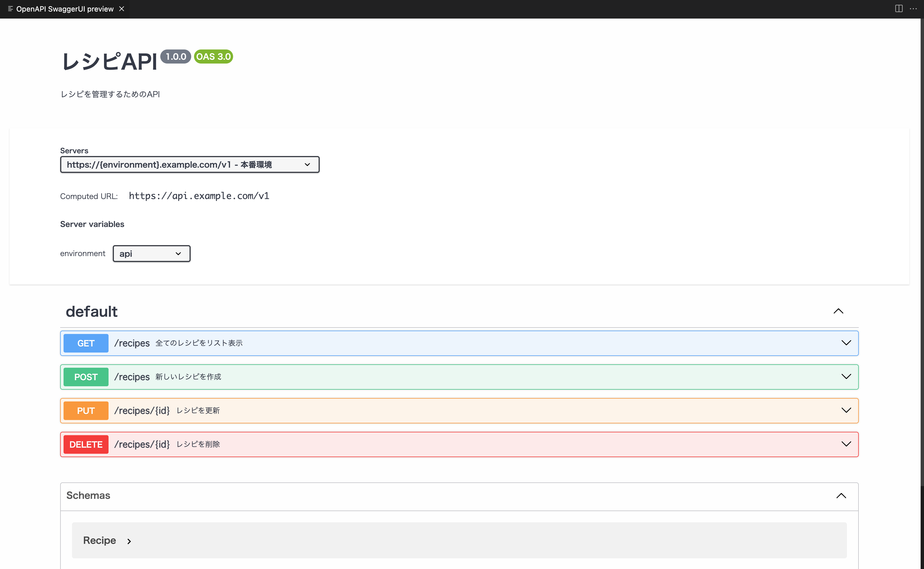Click the computed URL text

199,196
